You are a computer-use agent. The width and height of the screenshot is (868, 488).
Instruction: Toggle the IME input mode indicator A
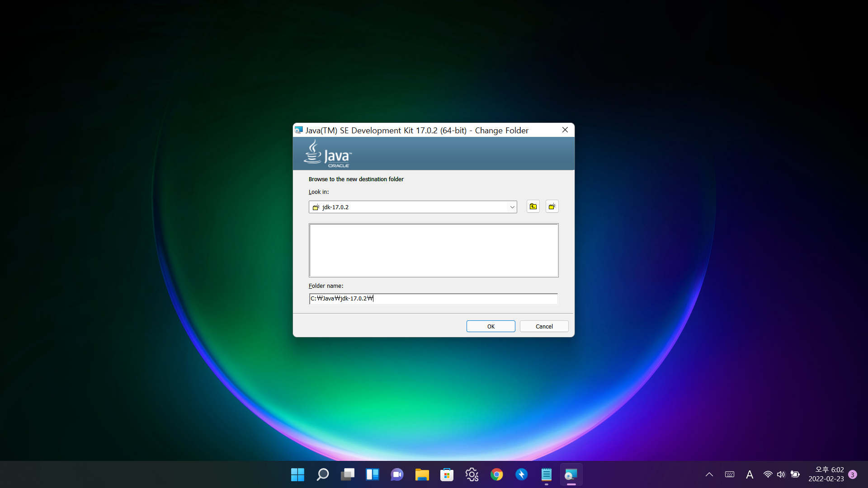(x=749, y=474)
